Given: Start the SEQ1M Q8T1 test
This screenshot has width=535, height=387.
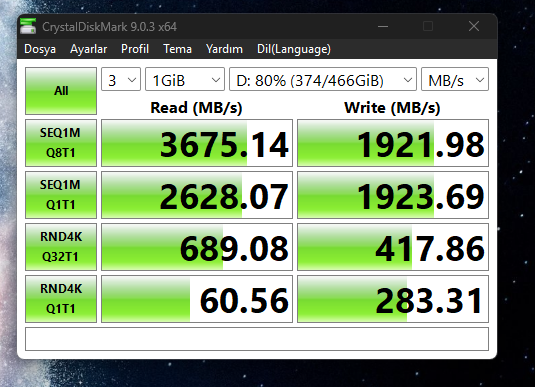Looking at the screenshot, I should pyautogui.click(x=61, y=143).
